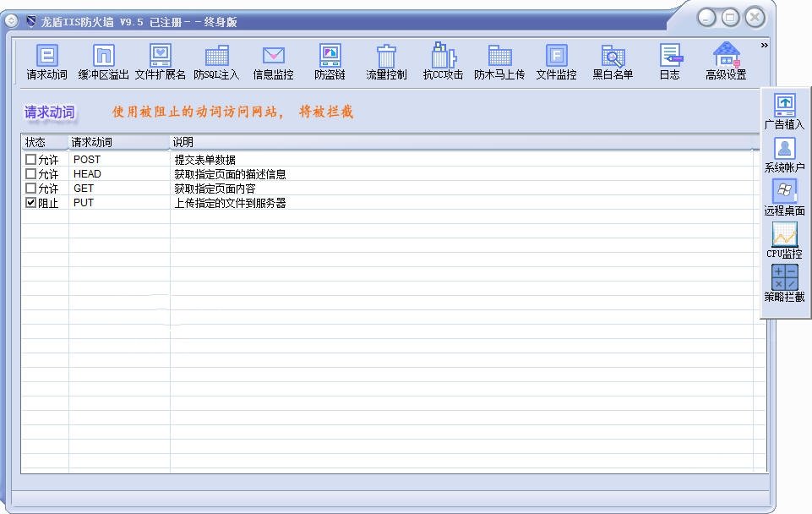Toggle the POST verb checkbox
812x514 pixels.
click(x=30, y=159)
